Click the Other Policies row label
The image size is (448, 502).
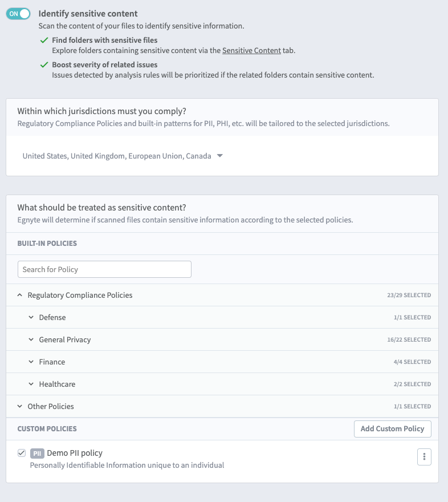click(51, 407)
